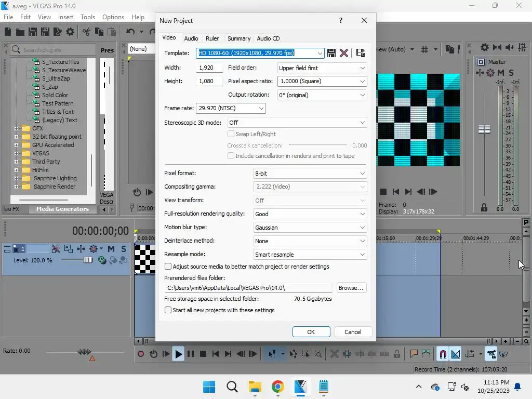Open the New Project dialog help question mark
532x399 pixels.
341,20
